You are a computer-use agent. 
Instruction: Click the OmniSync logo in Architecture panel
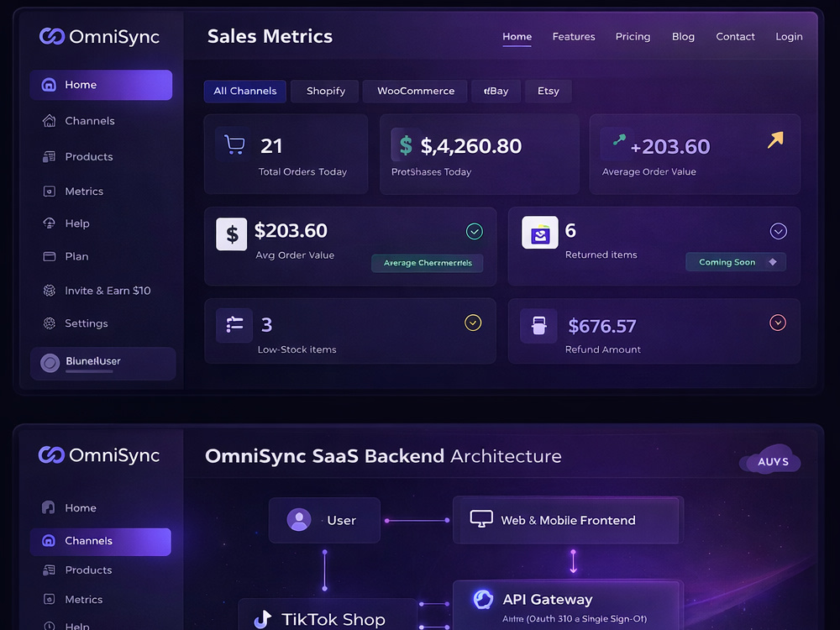(99, 454)
